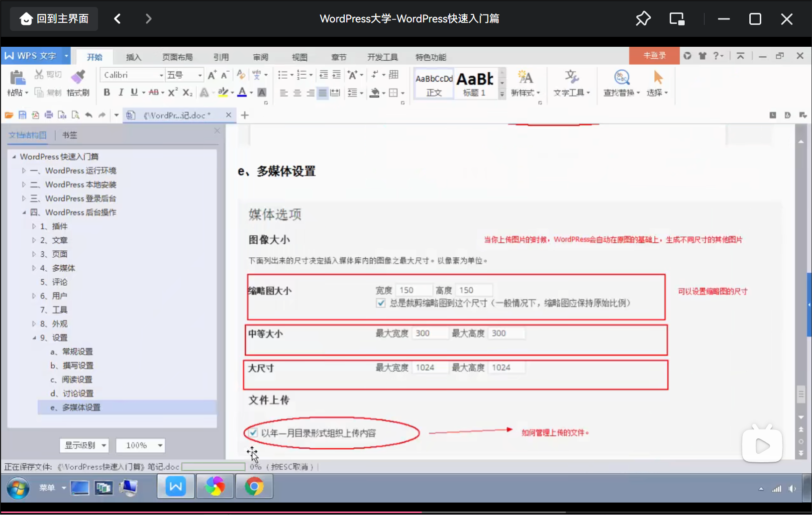Apply superscript X² formatting
Screen dimensions: 812x515
click(x=173, y=92)
